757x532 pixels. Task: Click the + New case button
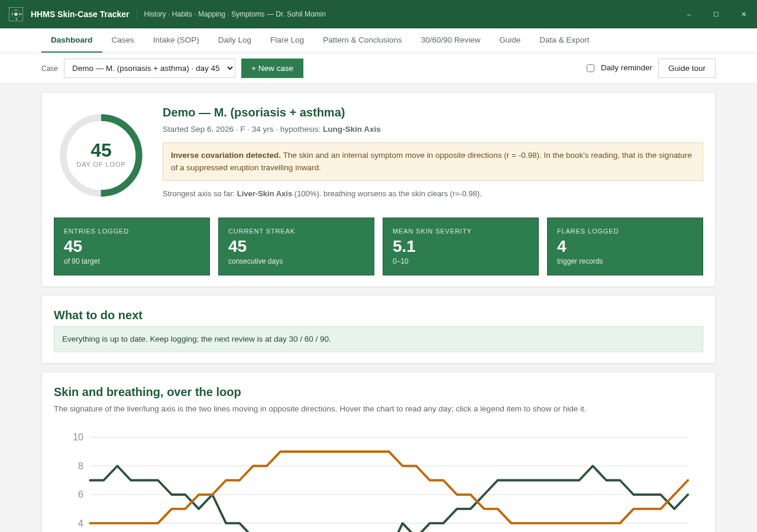coord(272,68)
